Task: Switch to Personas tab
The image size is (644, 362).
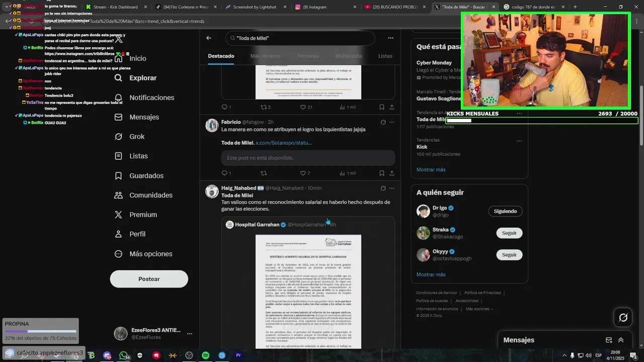Action: click(x=308, y=56)
